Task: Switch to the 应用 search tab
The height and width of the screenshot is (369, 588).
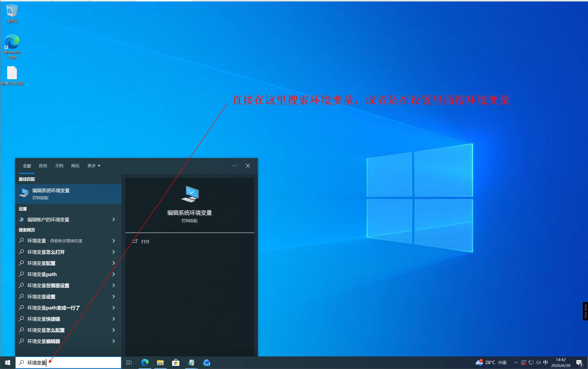Action: pos(43,166)
